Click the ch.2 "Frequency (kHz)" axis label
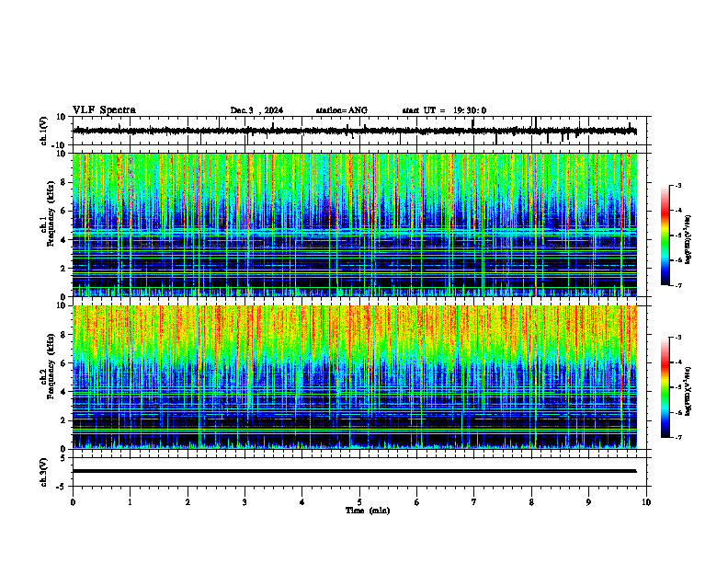Viewport: 728px width, 563px height. [51, 366]
